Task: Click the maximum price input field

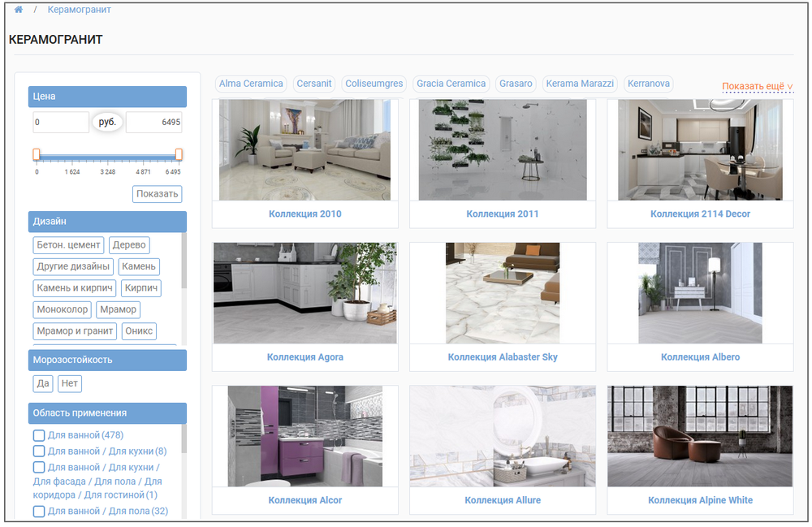Action: tap(153, 123)
